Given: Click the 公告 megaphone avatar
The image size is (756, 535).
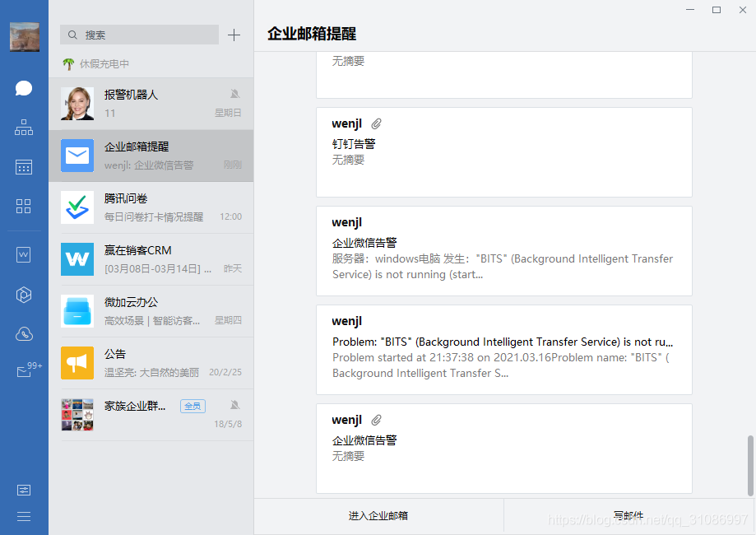Looking at the screenshot, I should tap(77, 363).
